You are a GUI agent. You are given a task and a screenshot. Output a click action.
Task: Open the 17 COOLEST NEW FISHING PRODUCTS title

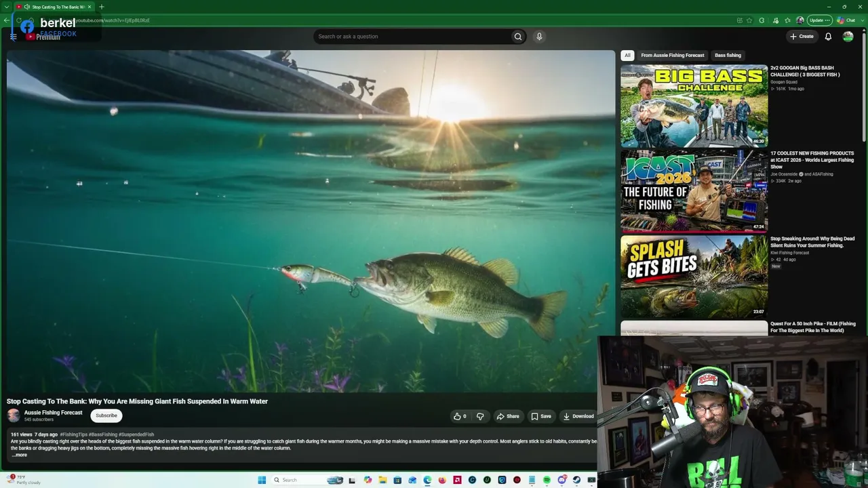tap(812, 160)
